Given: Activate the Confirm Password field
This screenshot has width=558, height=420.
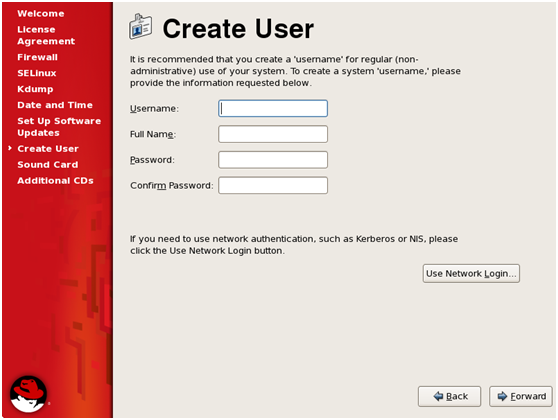Looking at the screenshot, I should (273, 185).
